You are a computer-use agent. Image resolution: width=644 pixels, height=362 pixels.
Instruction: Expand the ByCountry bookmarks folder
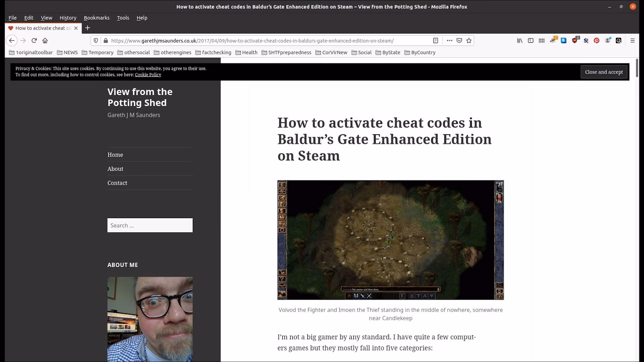pyautogui.click(x=419, y=52)
